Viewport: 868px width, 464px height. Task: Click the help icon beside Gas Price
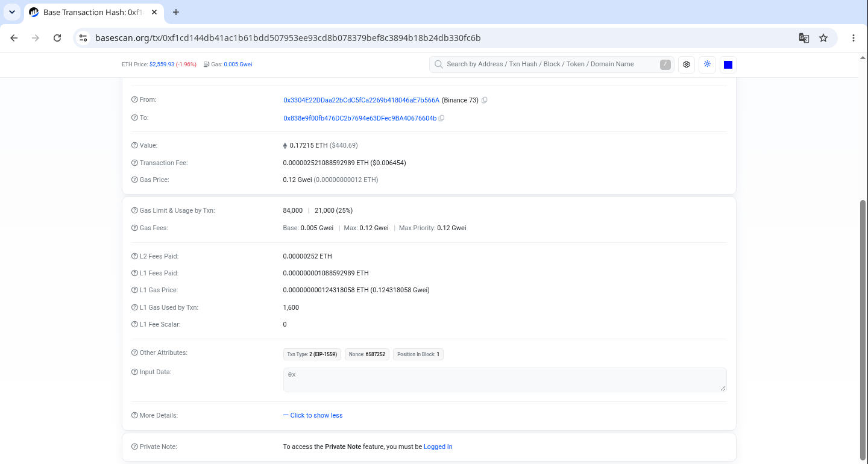point(134,180)
